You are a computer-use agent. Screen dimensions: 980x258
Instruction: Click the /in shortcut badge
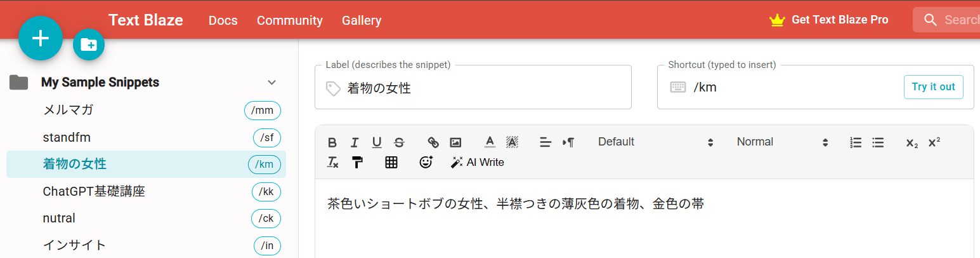pyautogui.click(x=267, y=245)
